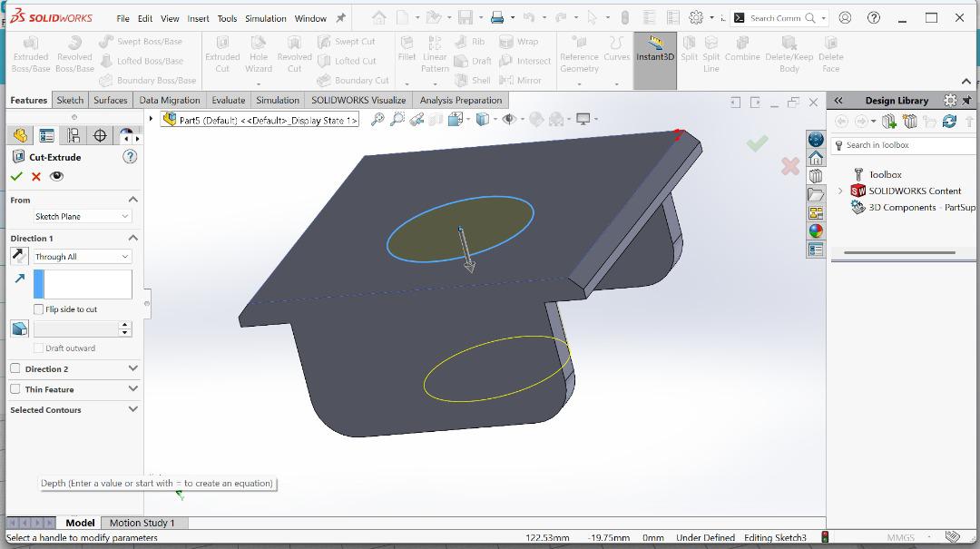
Task: Switch to the Evaluate tab
Action: (228, 100)
